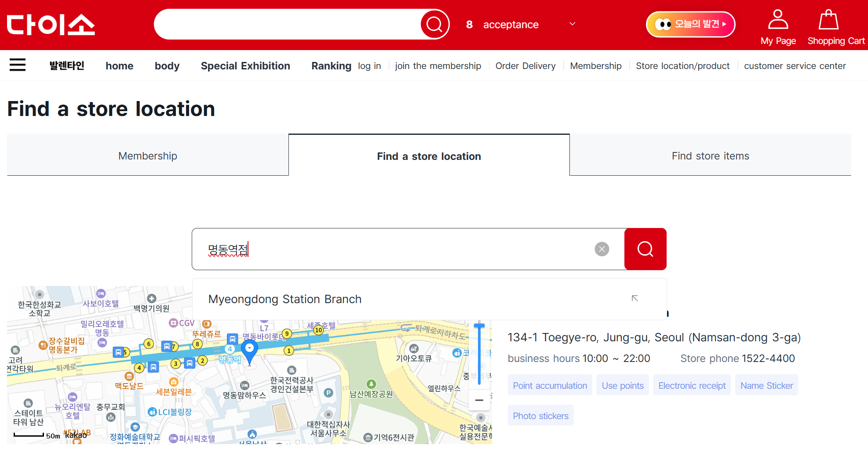Click the arrow beside Myeongdong Station Branch

pyautogui.click(x=634, y=298)
